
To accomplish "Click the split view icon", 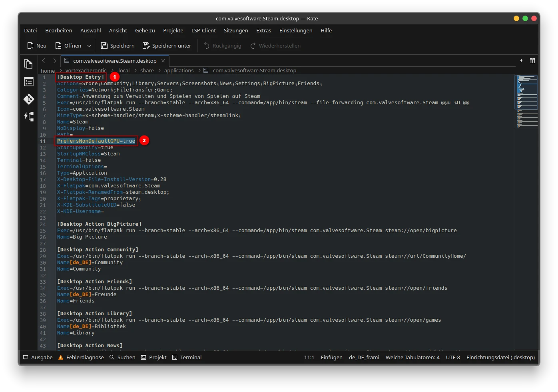I will coord(532,61).
